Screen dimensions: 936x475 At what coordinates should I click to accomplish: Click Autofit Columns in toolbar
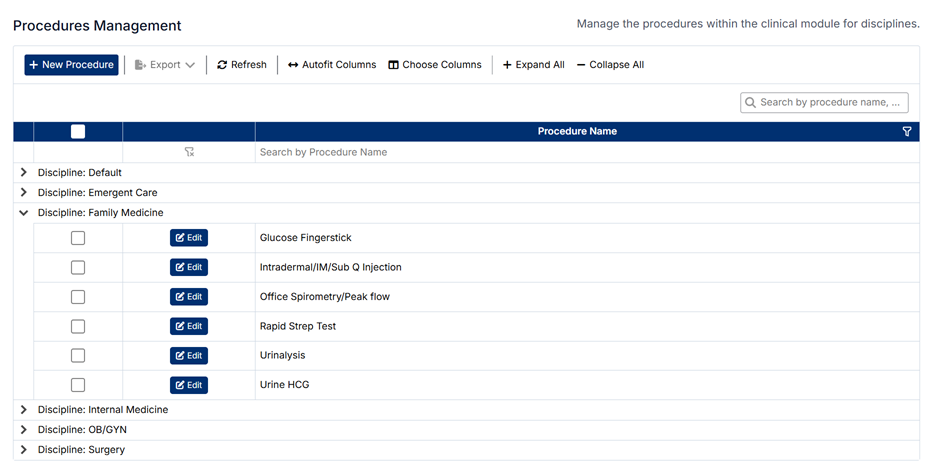[x=332, y=65]
